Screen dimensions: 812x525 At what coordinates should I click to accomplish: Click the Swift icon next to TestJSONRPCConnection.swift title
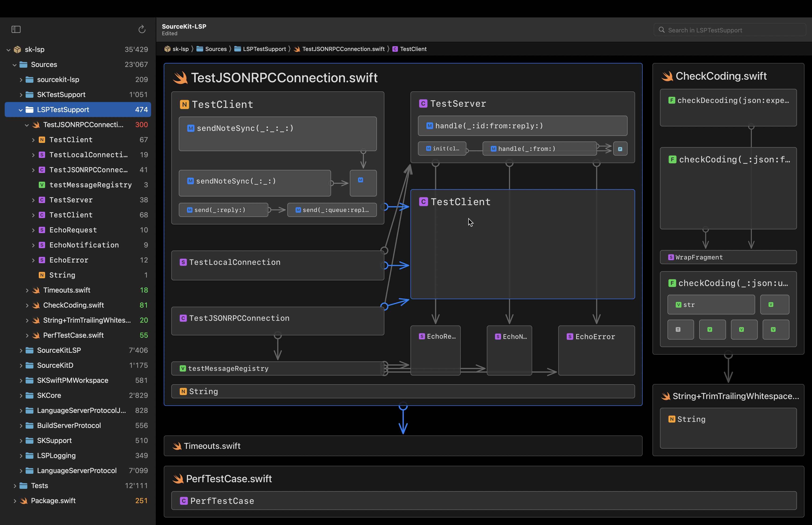click(180, 77)
